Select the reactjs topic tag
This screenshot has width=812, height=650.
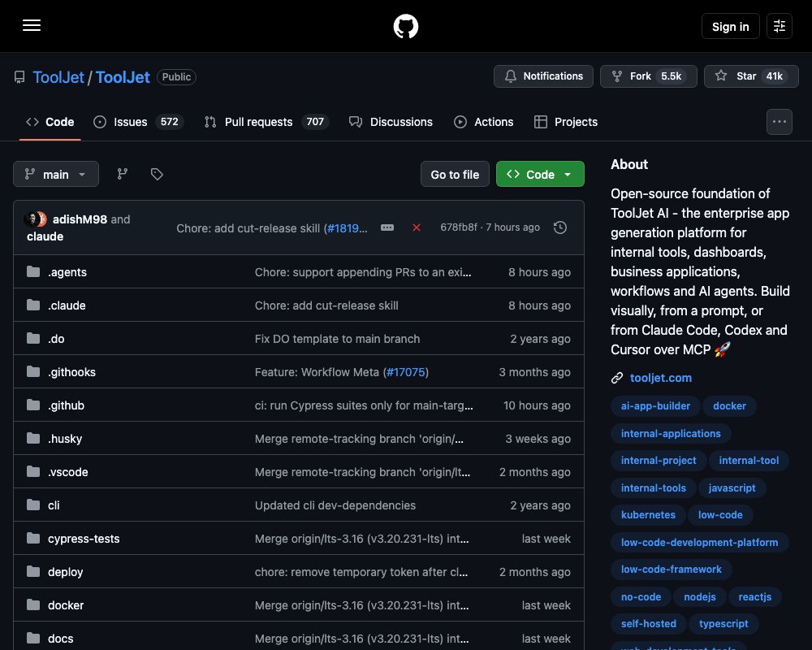[754, 596]
